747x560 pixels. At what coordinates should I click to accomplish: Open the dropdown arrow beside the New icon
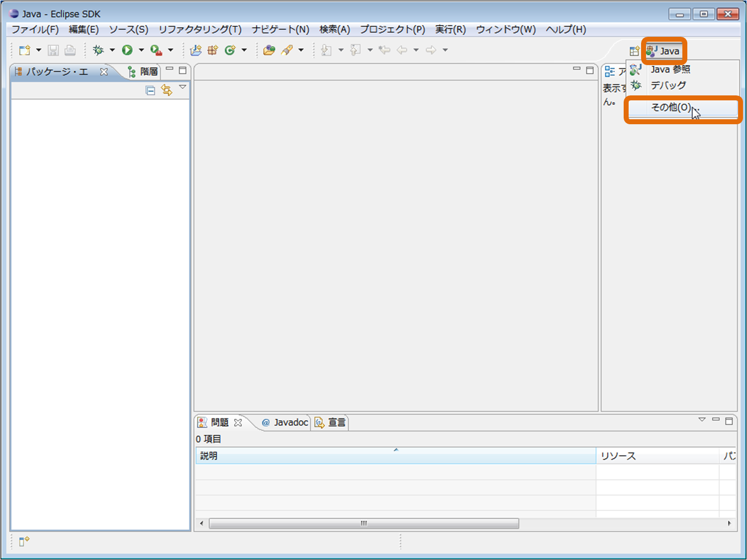38,50
